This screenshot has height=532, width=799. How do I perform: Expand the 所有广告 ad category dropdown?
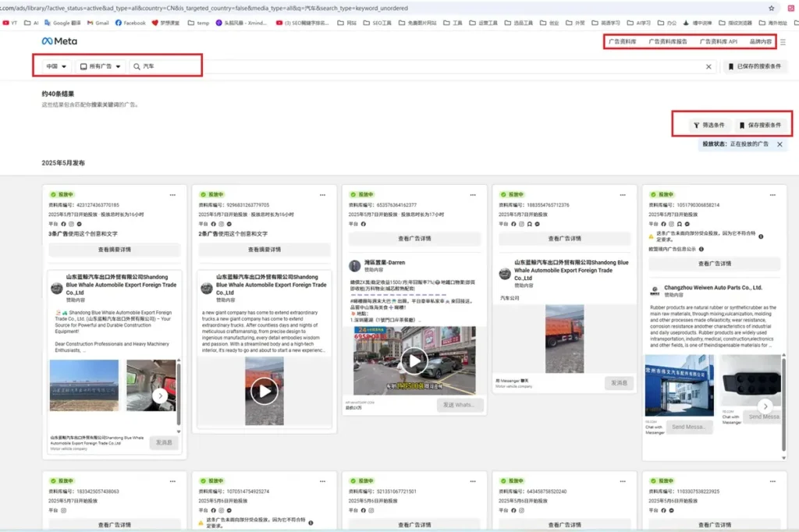pyautogui.click(x=101, y=67)
